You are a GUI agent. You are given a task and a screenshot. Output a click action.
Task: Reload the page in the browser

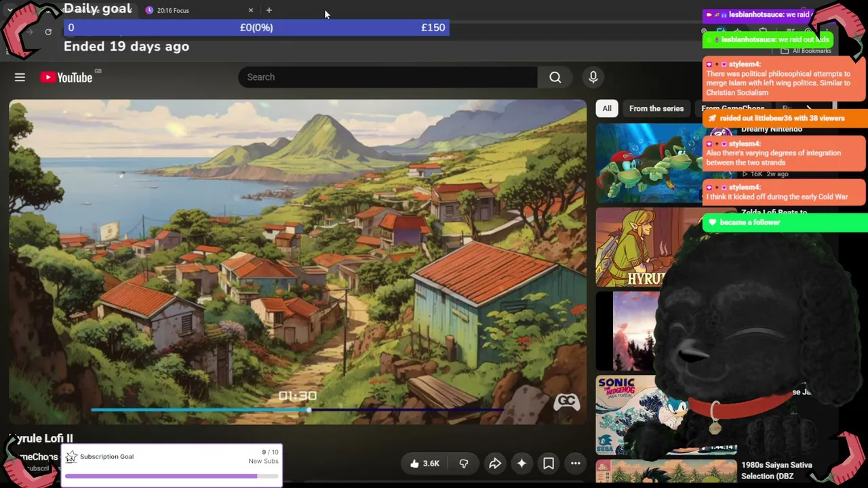coord(48,32)
